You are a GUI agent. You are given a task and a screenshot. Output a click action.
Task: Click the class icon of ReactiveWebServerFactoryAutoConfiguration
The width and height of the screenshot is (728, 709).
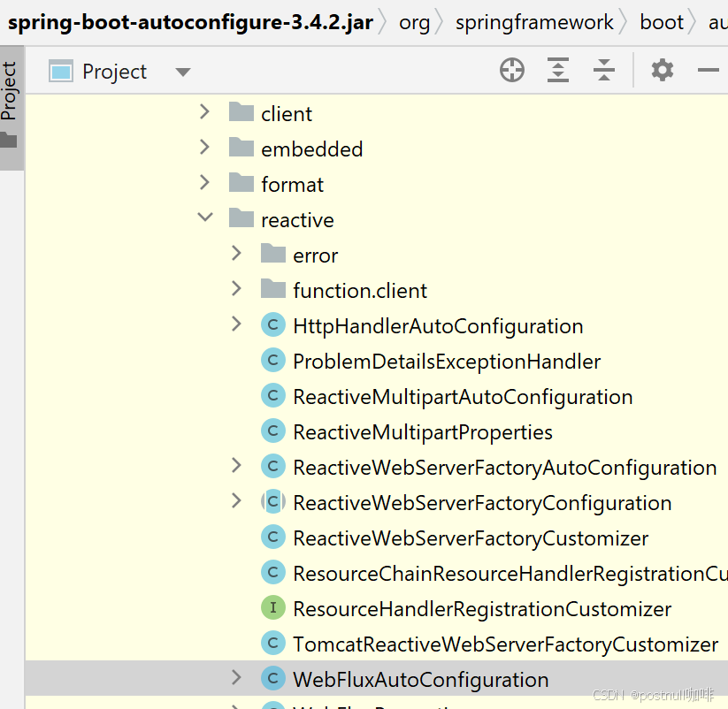273,466
